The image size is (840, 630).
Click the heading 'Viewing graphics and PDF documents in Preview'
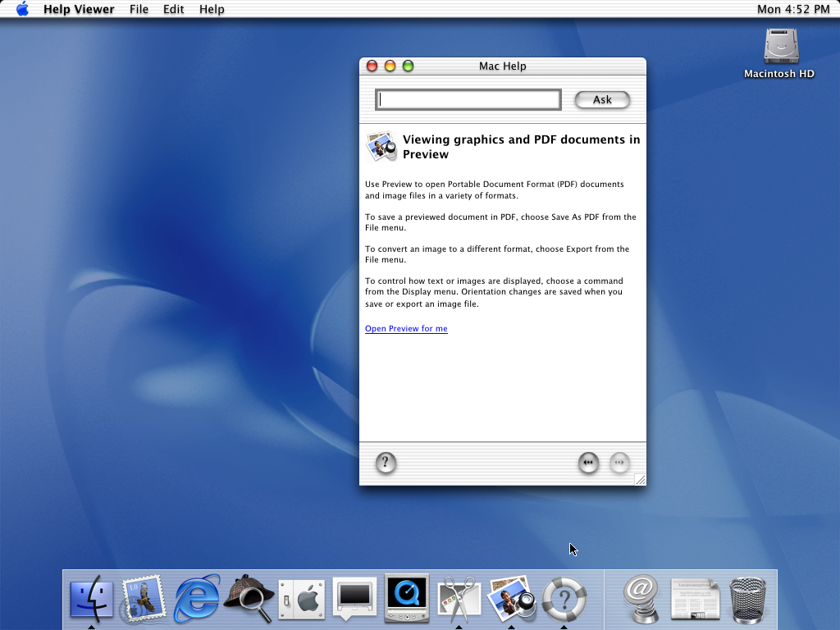(521, 147)
